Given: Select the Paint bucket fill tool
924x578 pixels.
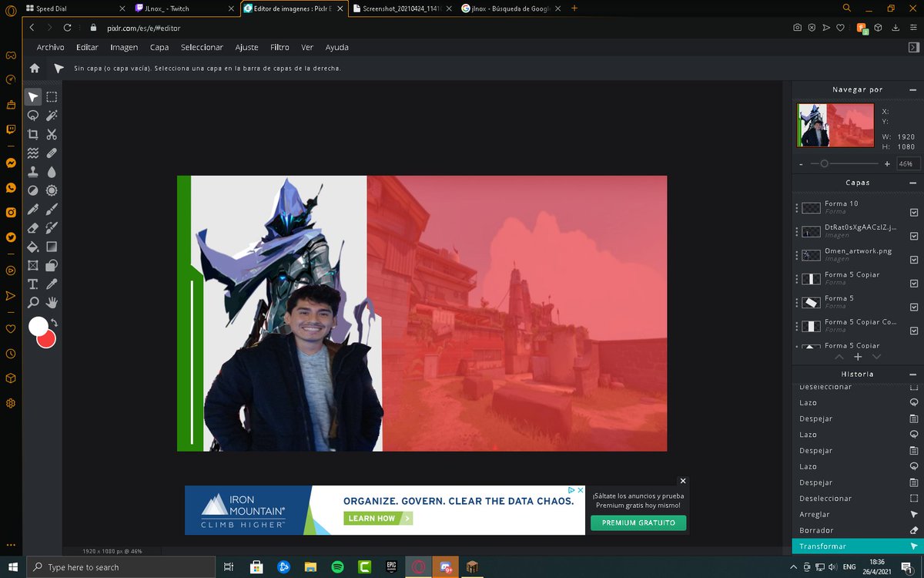Looking at the screenshot, I should click(x=33, y=247).
